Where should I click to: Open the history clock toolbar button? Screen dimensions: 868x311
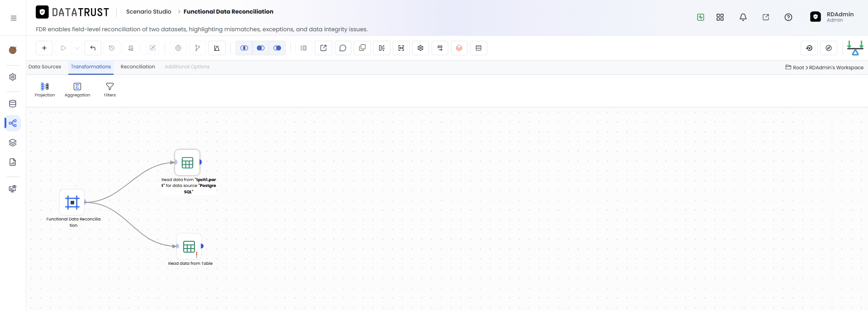112,48
